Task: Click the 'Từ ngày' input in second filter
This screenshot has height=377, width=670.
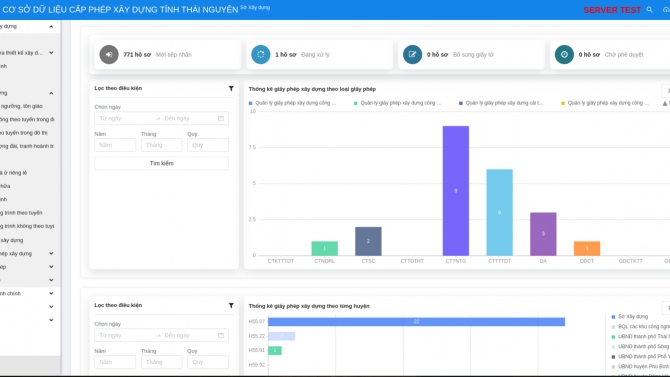Action: pyautogui.click(x=124, y=336)
